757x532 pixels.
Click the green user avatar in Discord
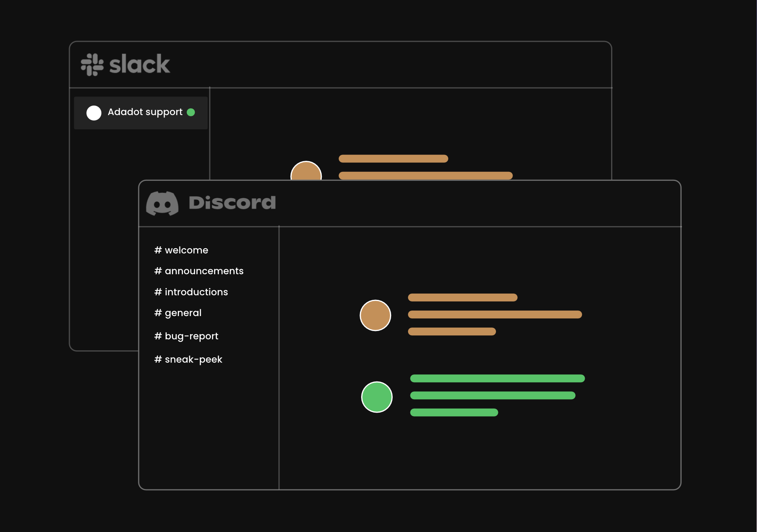click(377, 397)
